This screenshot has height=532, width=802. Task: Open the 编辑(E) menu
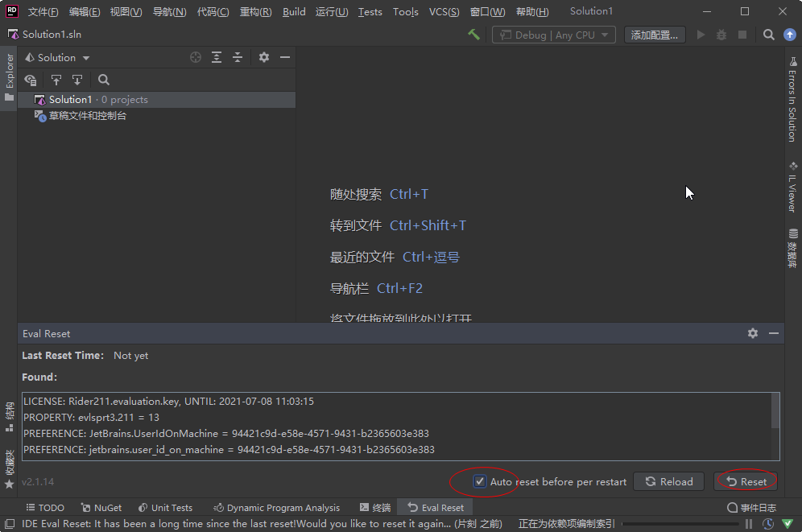85,12
